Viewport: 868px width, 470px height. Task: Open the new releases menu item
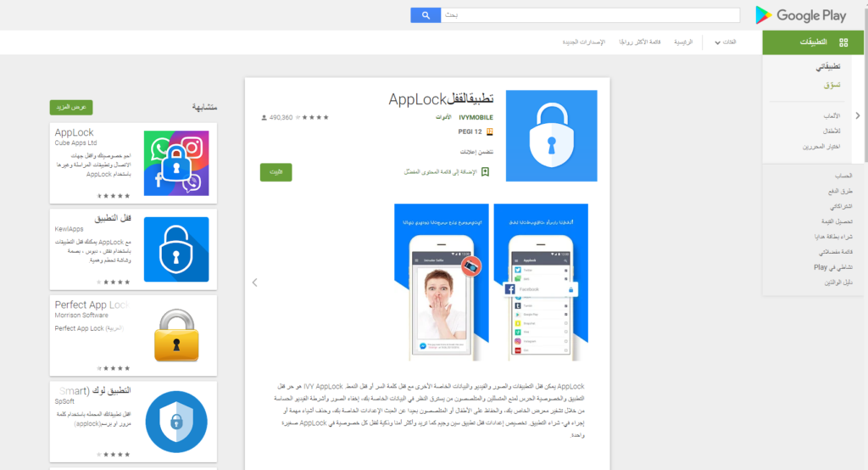point(584,42)
